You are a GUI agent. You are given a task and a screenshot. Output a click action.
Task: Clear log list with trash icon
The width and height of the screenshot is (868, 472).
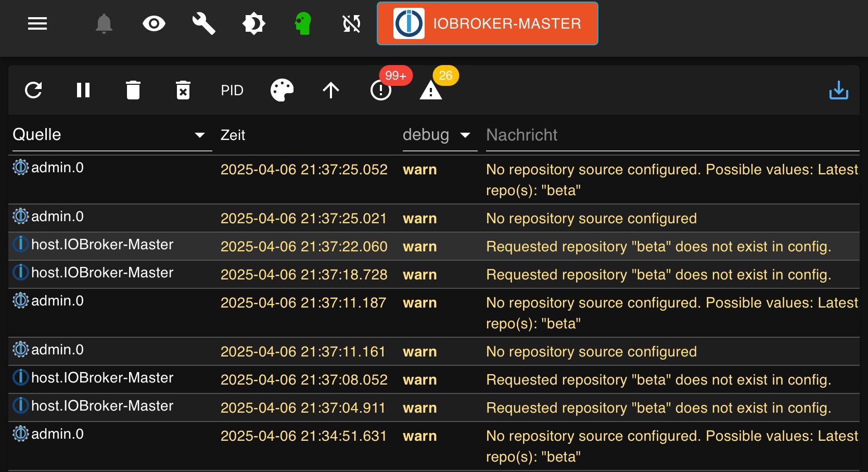(133, 90)
